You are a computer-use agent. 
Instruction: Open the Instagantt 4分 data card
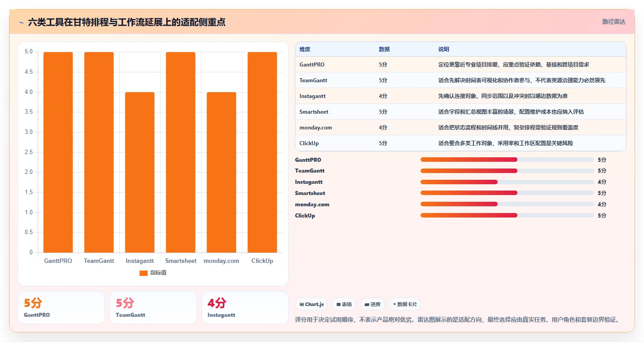[x=245, y=307]
